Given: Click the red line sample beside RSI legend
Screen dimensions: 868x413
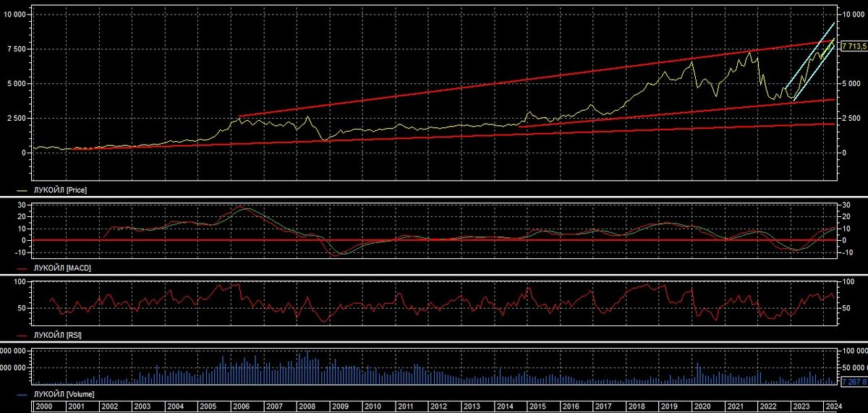Looking at the screenshot, I should click(22, 337).
